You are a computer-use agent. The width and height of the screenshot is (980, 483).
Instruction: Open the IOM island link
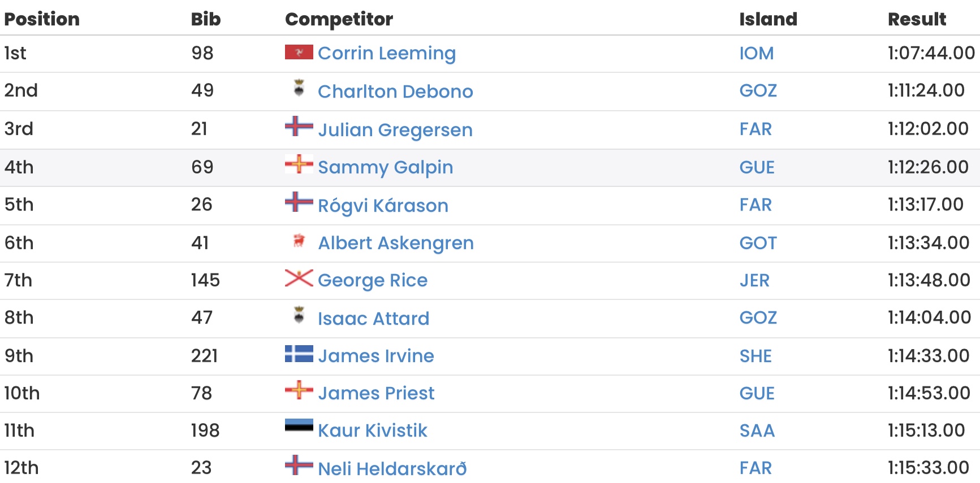756,53
